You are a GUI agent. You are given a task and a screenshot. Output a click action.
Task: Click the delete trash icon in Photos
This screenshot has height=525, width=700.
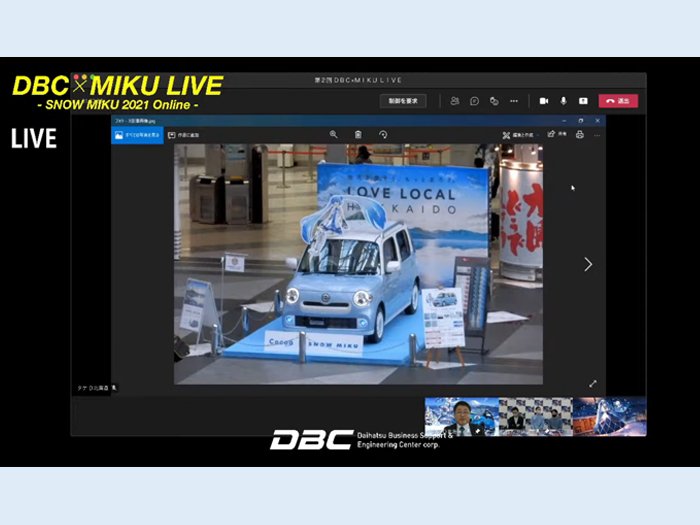[358, 134]
